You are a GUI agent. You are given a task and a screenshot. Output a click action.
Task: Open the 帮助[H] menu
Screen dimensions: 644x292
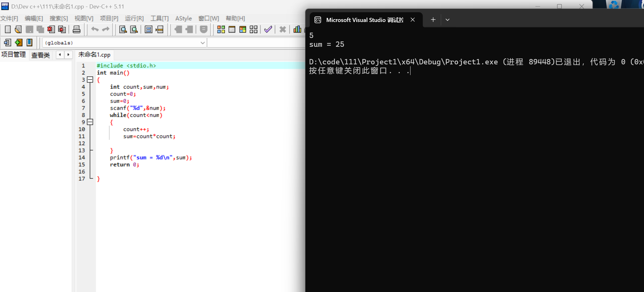(x=235, y=19)
